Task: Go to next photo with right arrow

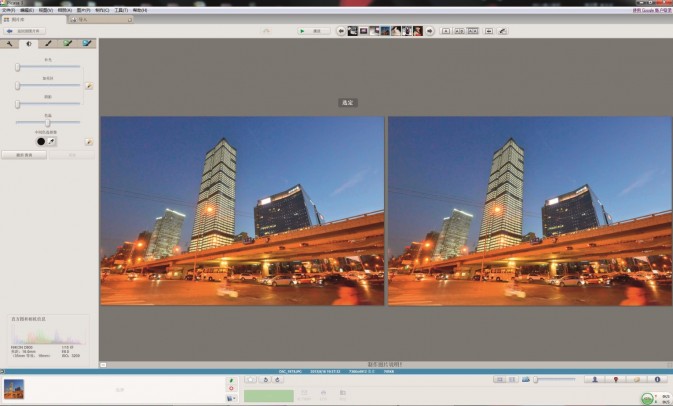Action: tap(429, 31)
